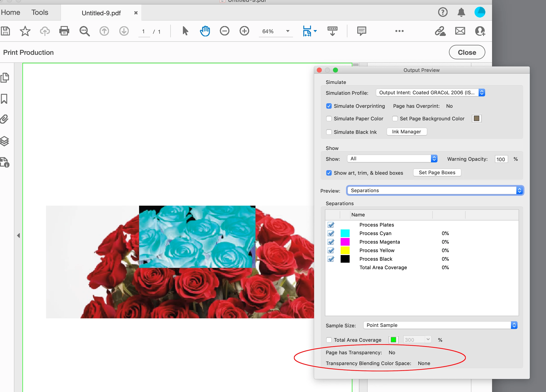This screenshot has height=392, width=546.
Task: Click the page background color swatch
Action: pos(476,119)
